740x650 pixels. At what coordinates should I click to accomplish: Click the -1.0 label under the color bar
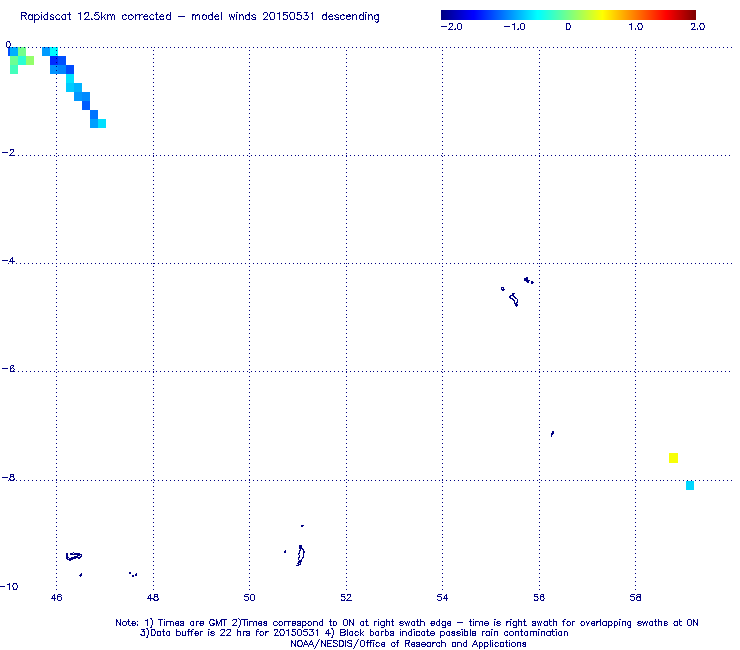point(514,27)
